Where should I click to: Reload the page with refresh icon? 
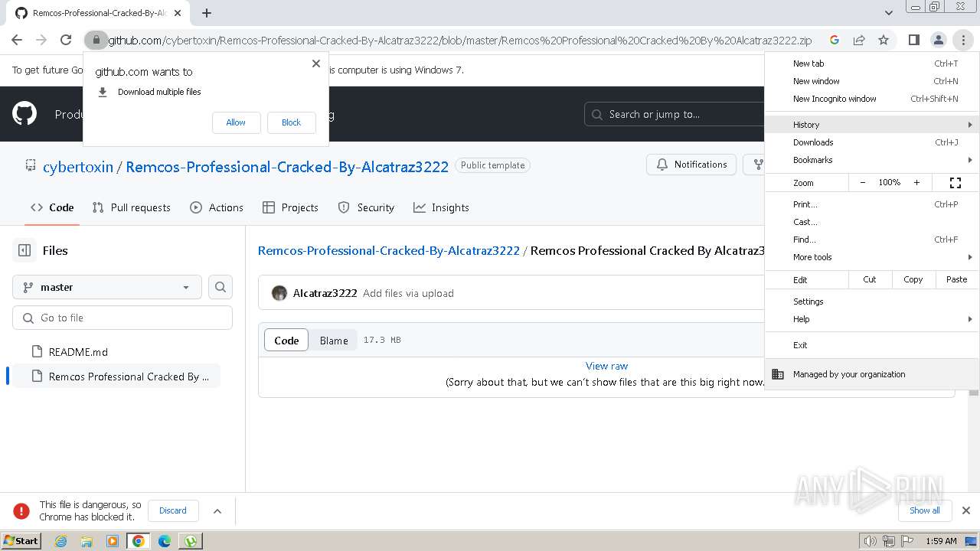click(66, 40)
